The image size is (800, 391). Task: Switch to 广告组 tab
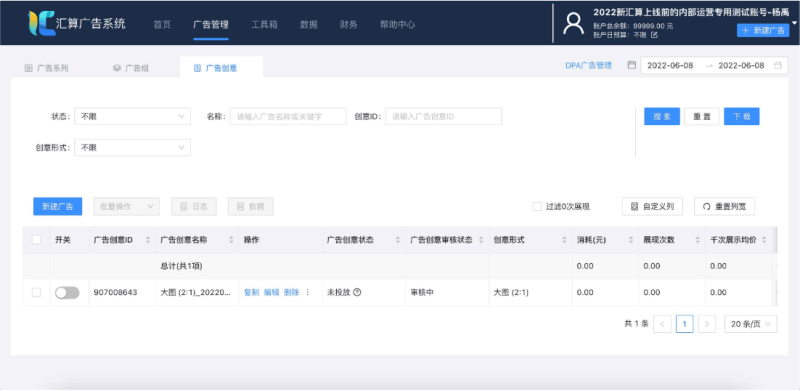pos(131,68)
